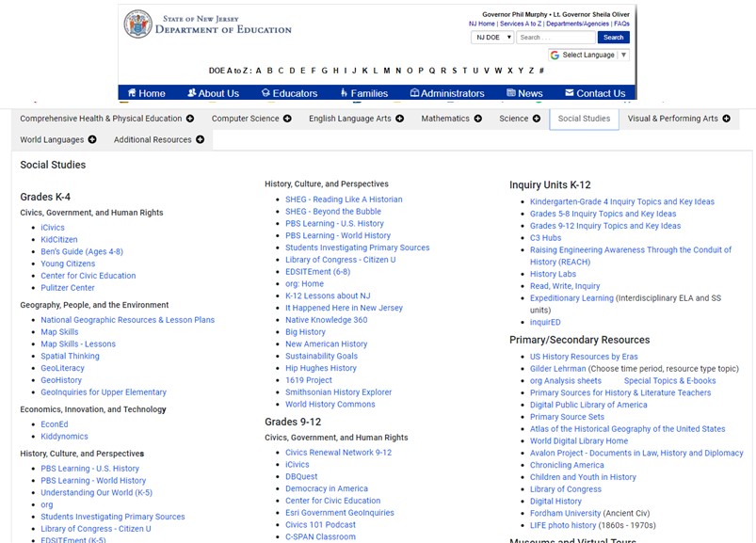Click the Contact Us envelope icon
This screenshot has width=756, height=543.
[x=570, y=92]
